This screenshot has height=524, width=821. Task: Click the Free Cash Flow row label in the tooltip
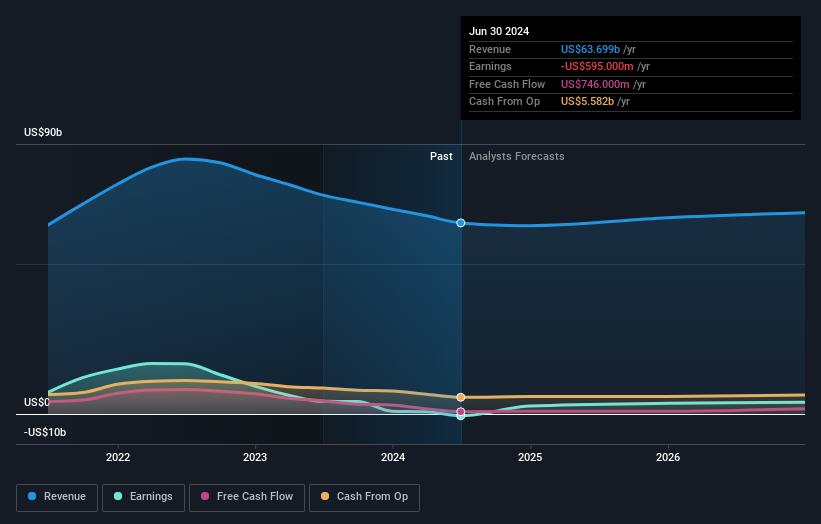(x=507, y=84)
